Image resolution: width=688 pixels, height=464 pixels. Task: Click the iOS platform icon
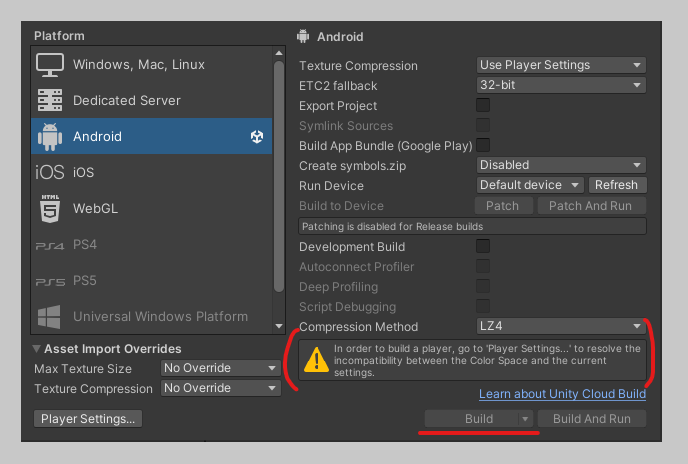(x=50, y=173)
